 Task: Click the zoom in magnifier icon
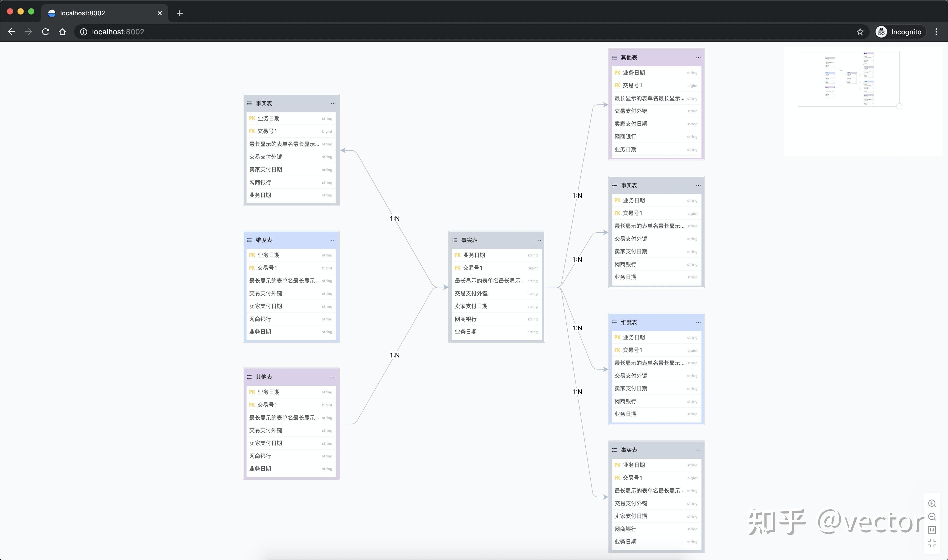pos(932,503)
